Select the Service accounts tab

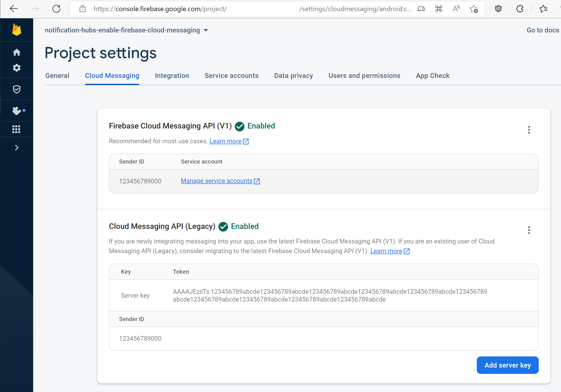point(231,75)
